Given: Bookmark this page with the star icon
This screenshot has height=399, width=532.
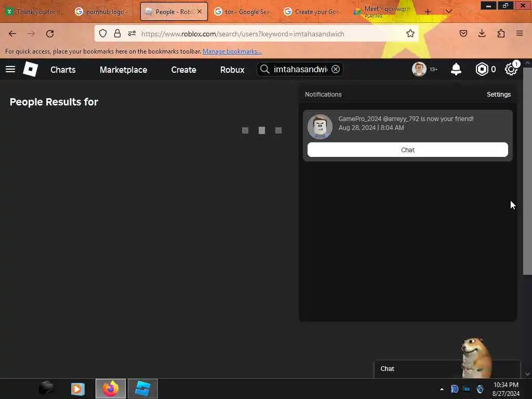Looking at the screenshot, I should coord(410,33).
